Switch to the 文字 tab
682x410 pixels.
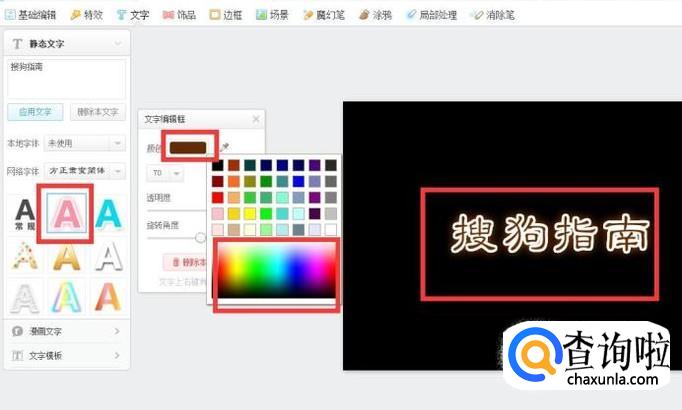pyautogui.click(x=133, y=15)
